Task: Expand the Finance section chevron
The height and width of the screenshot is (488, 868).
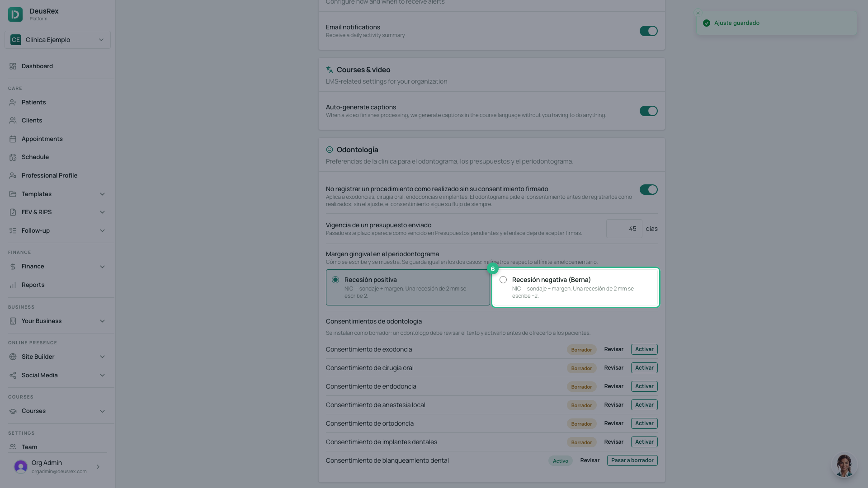Action: [102, 267]
